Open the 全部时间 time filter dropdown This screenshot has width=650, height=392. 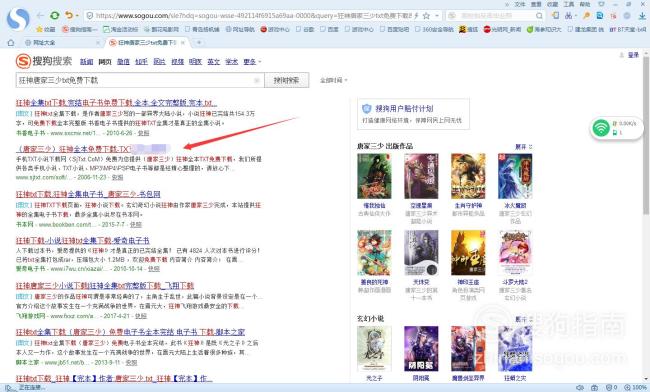pyautogui.click(x=333, y=80)
